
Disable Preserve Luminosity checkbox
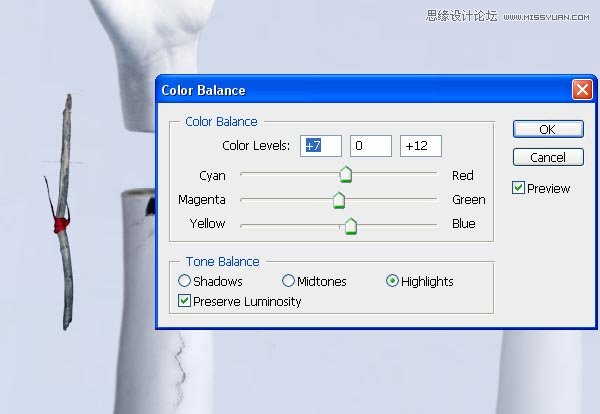click(184, 301)
